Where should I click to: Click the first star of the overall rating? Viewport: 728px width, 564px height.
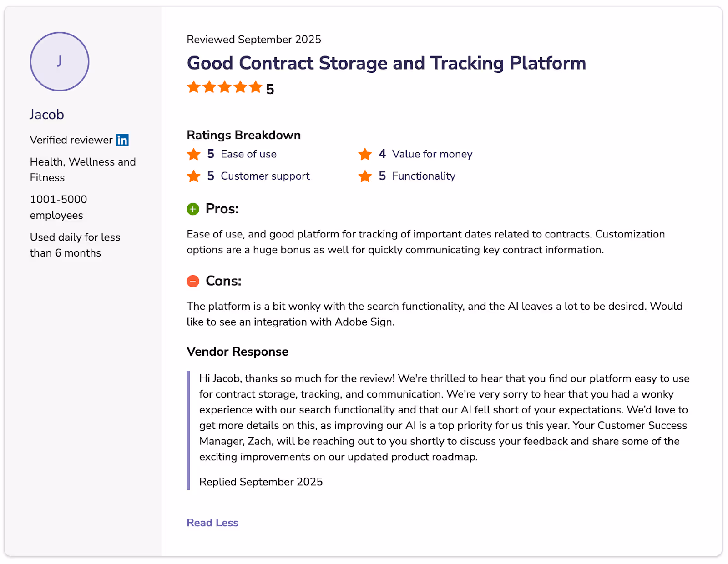[193, 87]
